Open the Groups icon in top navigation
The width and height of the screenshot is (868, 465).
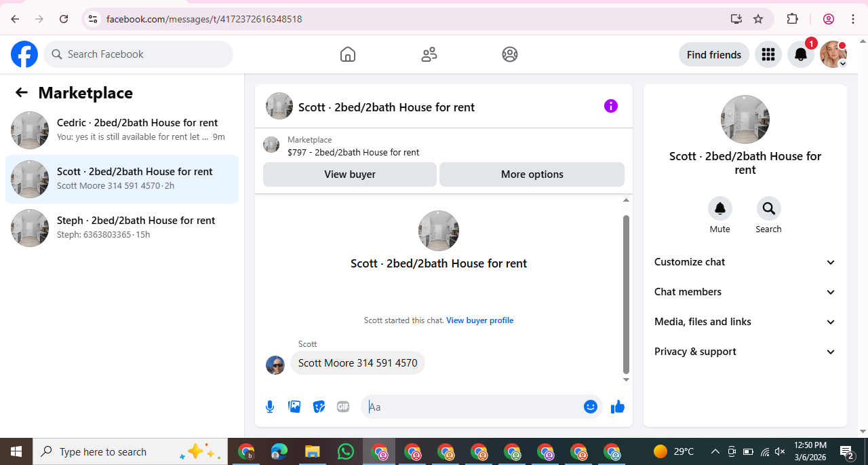point(510,54)
